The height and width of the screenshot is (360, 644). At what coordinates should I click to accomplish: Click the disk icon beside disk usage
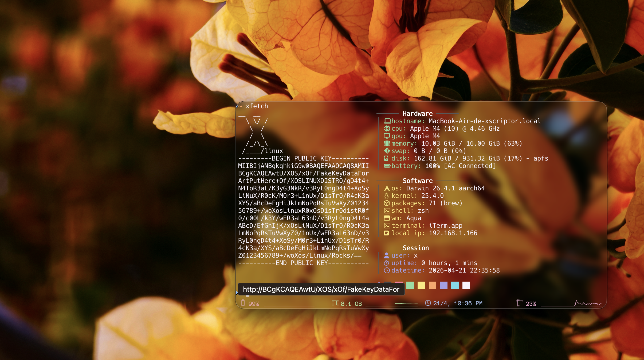386,158
